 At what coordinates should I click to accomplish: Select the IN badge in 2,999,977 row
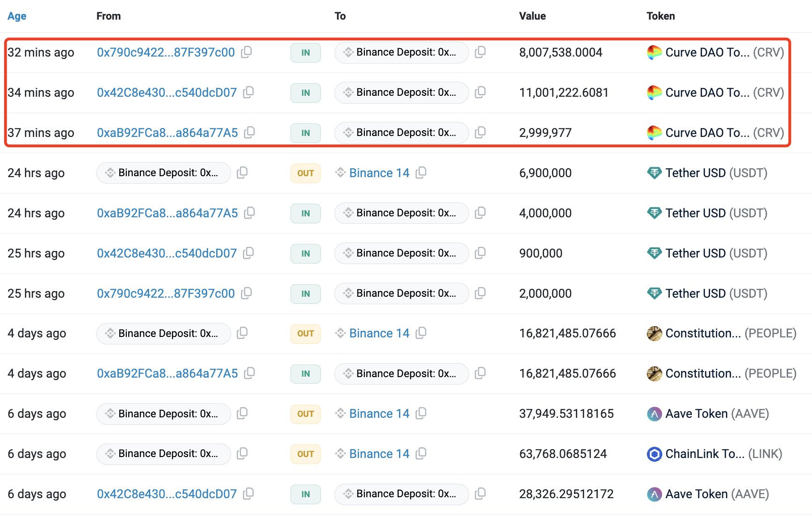[305, 133]
